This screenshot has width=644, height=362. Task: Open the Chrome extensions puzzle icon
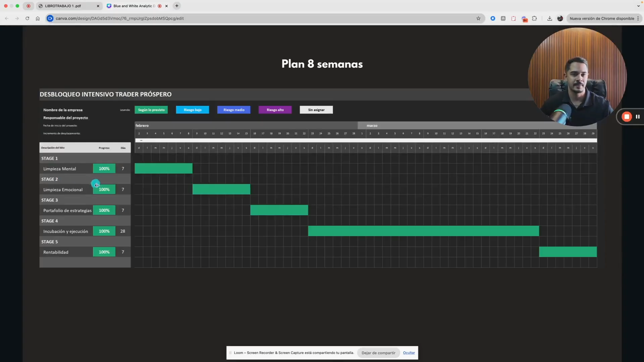(x=534, y=18)
